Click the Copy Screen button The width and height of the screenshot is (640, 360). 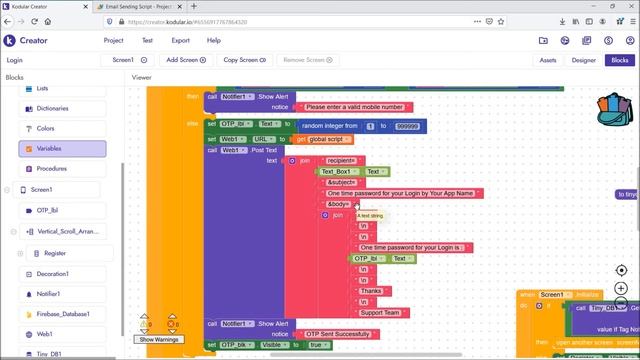(x=244, y=60)
